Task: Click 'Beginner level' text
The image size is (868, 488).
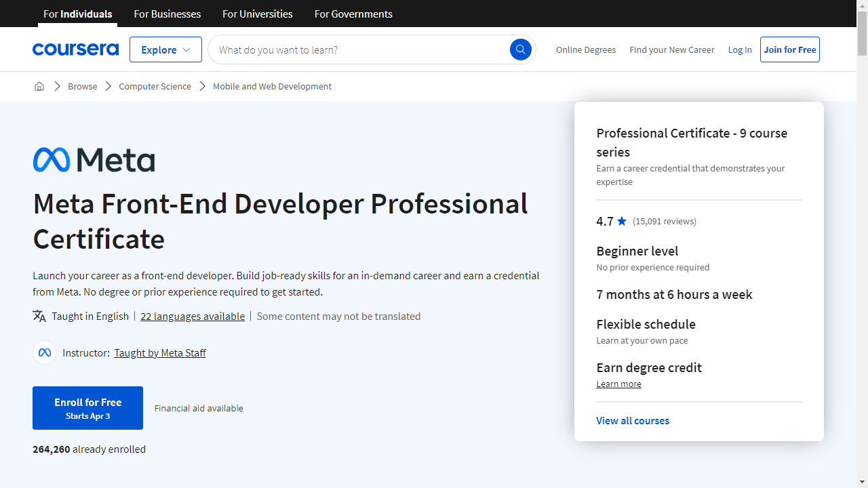Action: [637, 251]
